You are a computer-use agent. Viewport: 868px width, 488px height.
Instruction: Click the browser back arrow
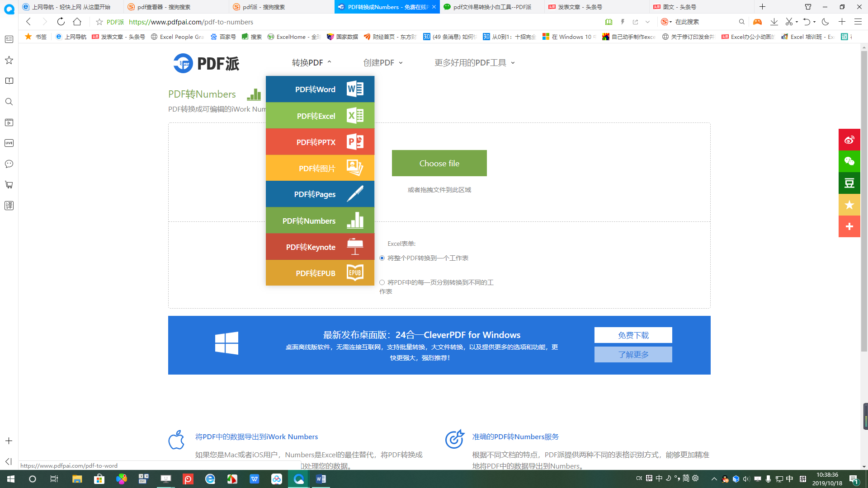tap(28, 22)
